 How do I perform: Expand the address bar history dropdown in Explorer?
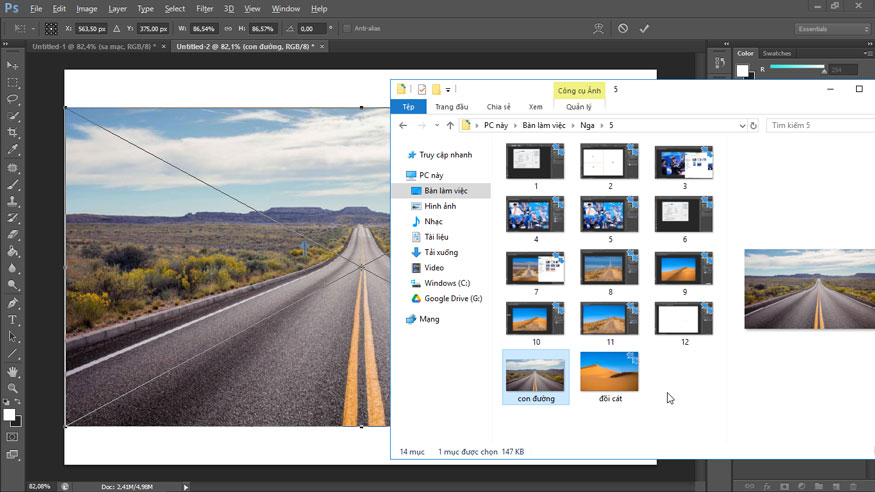point(742,126)
